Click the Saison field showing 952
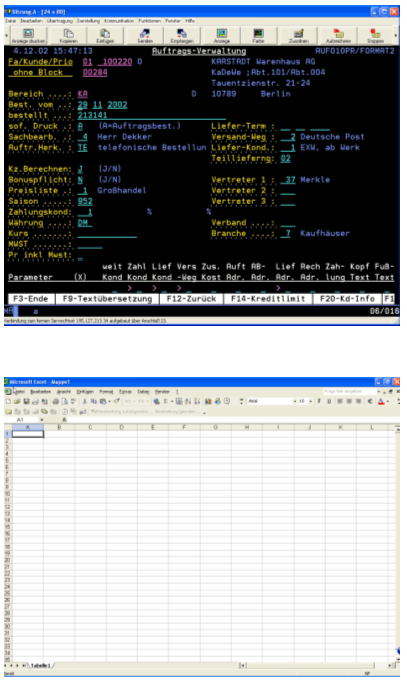407x684 pixels. (x=85, y=202)
